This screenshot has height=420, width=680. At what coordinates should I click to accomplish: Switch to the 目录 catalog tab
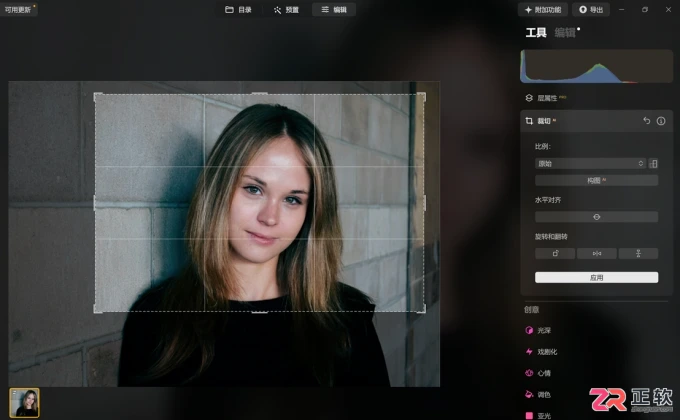tap(239, 10)
